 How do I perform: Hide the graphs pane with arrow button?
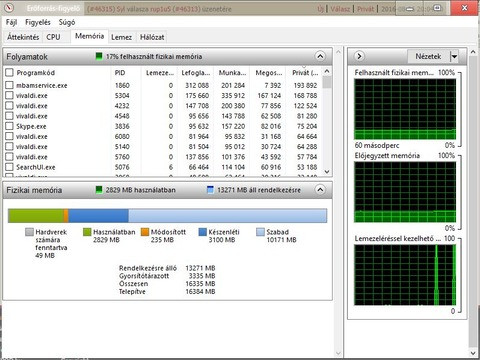click(359, 56)
